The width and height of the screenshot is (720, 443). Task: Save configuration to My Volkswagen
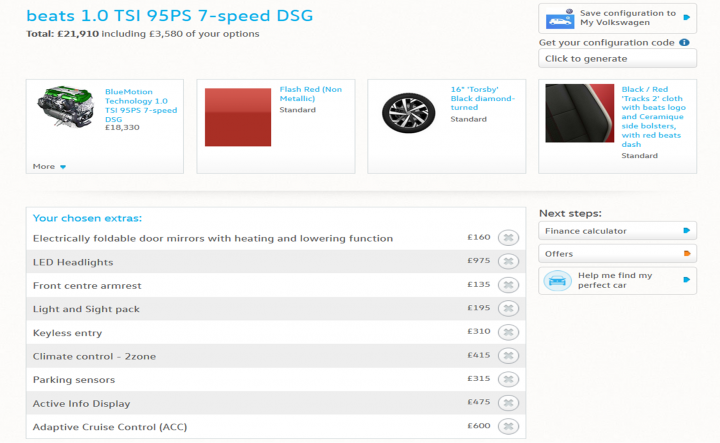click(x=617, y=18)
